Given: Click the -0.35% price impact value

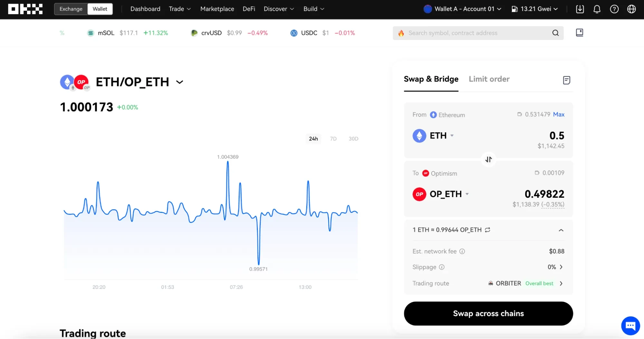Looking at the screenshot, I should tap(553, 204).
